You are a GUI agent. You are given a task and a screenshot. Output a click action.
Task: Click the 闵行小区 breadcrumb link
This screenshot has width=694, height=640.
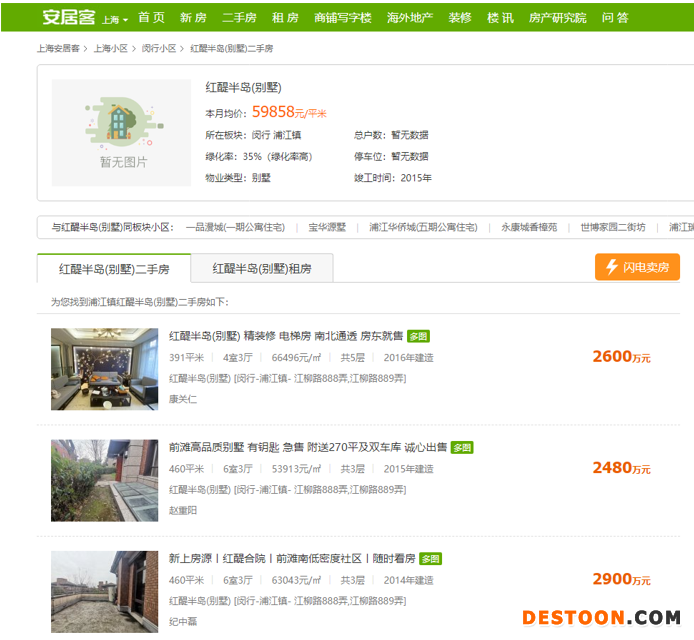pyautogui.click(x=159, y=48)
